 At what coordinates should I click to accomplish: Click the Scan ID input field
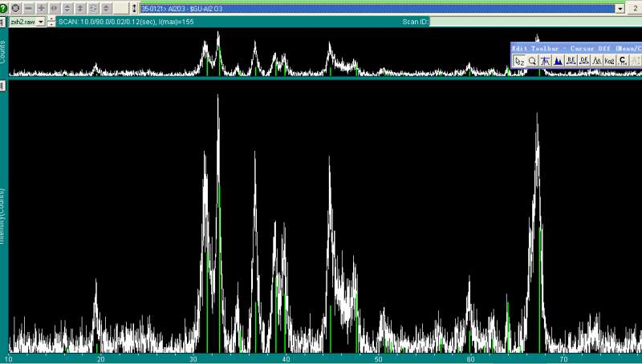(x=535, y=22)
